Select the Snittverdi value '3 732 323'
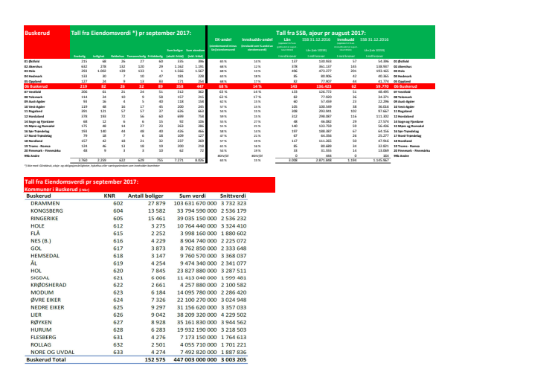This screenshot has height=392, width=555. tap(234, 203)
